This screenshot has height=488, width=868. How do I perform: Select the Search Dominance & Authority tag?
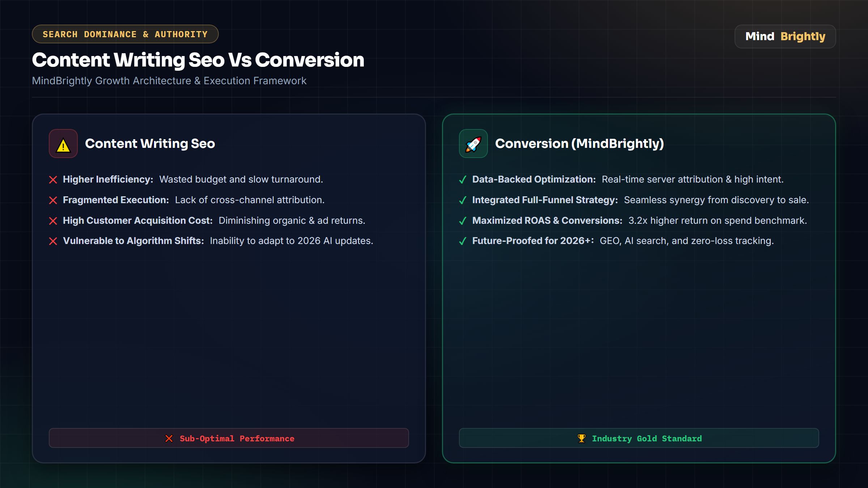[125, 34]
